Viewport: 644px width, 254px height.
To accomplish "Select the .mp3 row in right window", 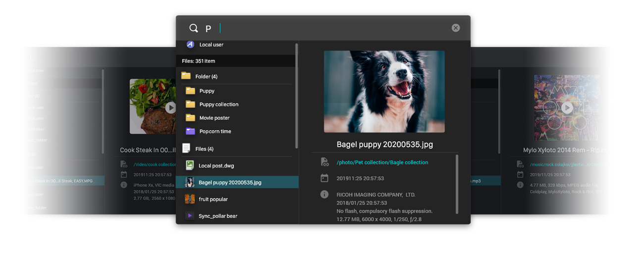I will pyautogui.click(x=485, y=181).
